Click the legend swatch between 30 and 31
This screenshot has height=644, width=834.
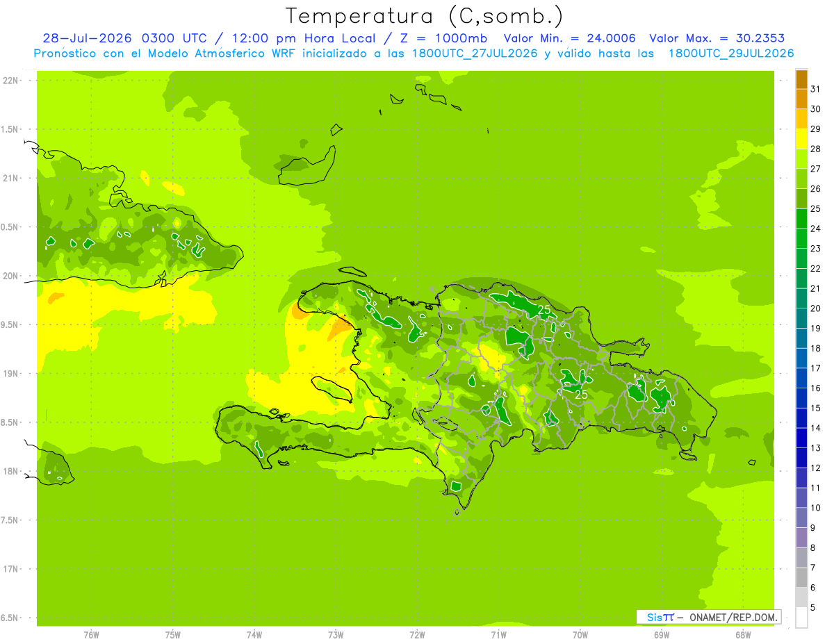[801, 99]
